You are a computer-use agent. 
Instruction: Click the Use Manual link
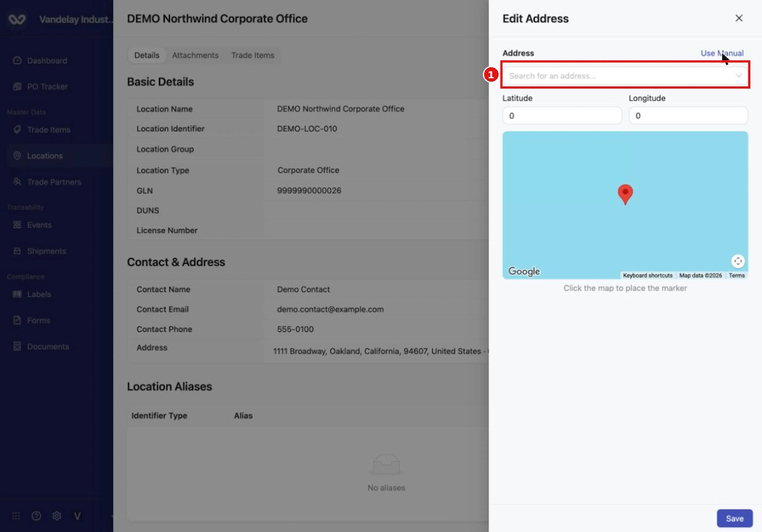point(722,53)
